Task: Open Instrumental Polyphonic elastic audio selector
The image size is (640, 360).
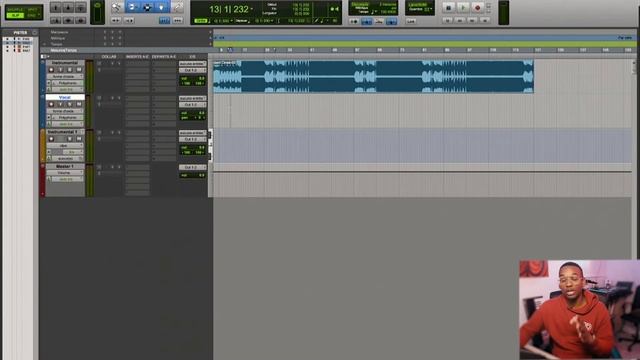Action: [67, 83]
